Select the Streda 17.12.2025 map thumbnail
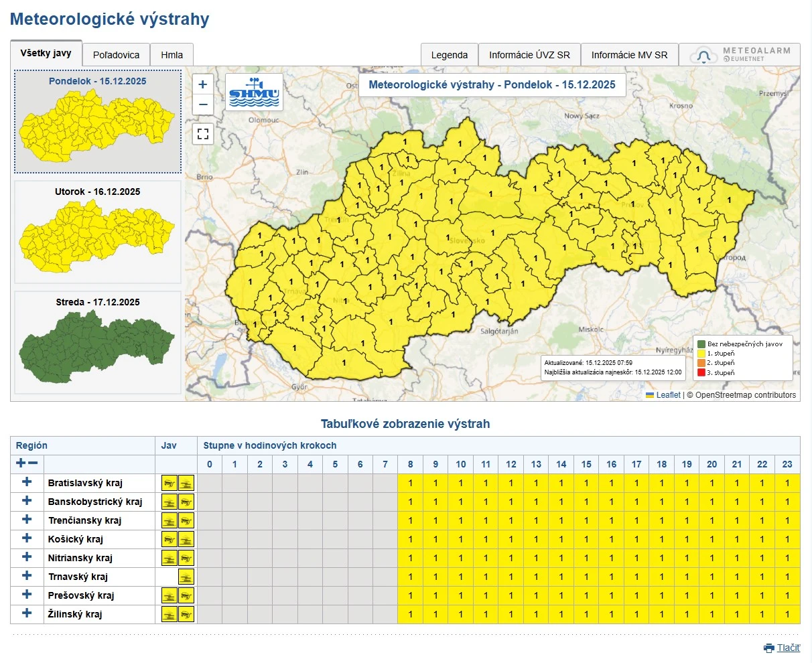Screen dimensions: 812x663 (98, 343)
